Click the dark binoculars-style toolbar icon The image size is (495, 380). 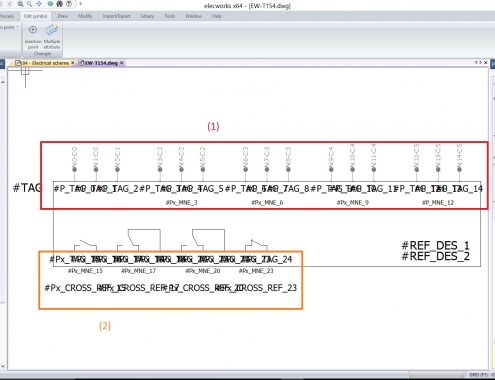click(59, 4)
